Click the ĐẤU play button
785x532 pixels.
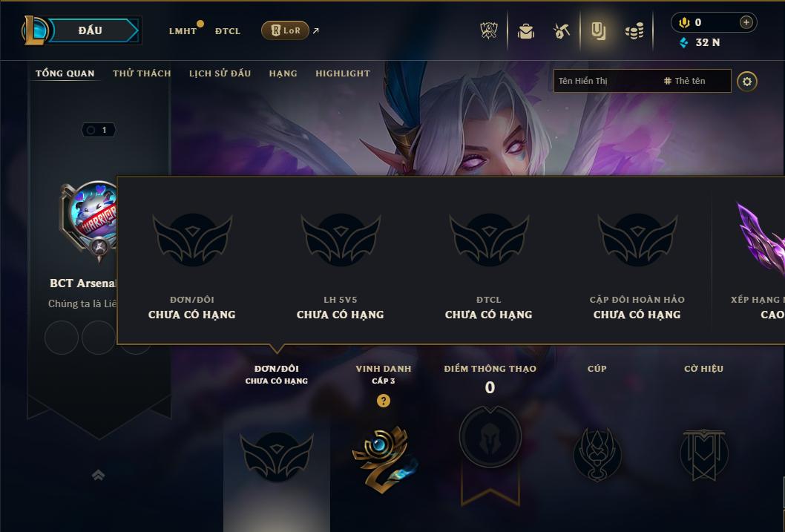coord(91,30)
